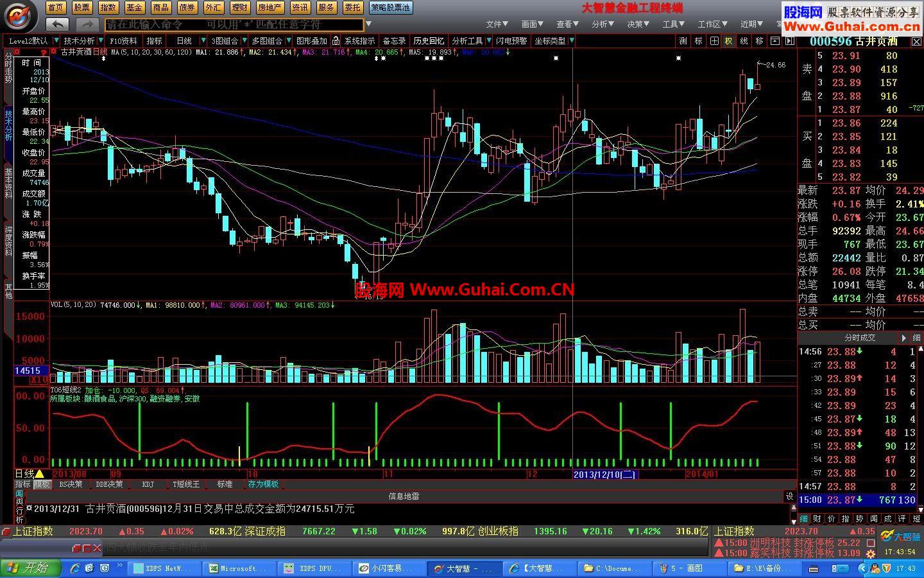Click the forward arrow navigation button
Image resolution: width=924 pixels, height=578 pixels.
[87, 24]
